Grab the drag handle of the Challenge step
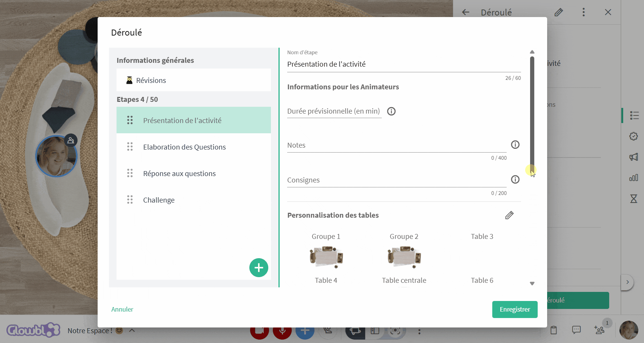Image resolution: width=644 pixels, height=343 pixels. pos(130,200)
